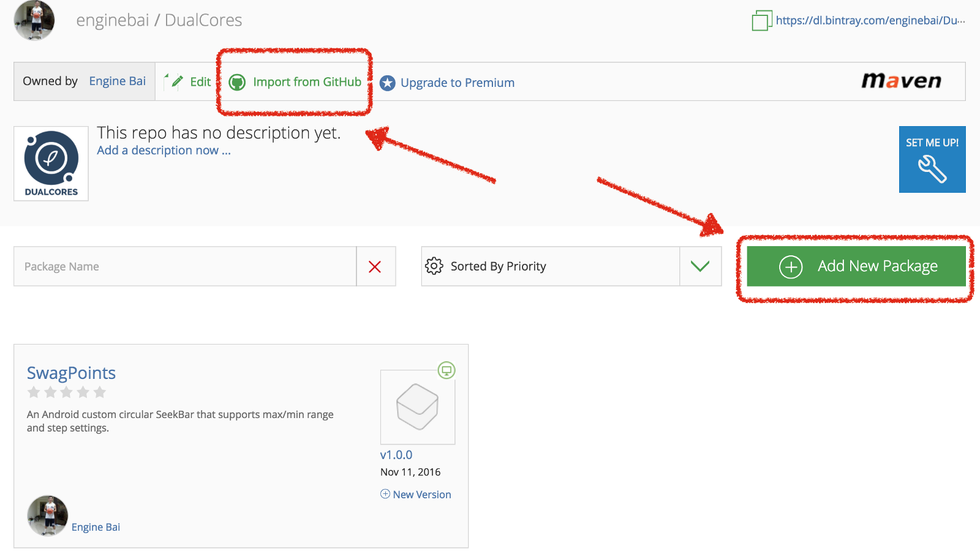Viewport: 980px width, 554px height.
Task: Click the Add New Package button
Action: (x=856, y=266)
